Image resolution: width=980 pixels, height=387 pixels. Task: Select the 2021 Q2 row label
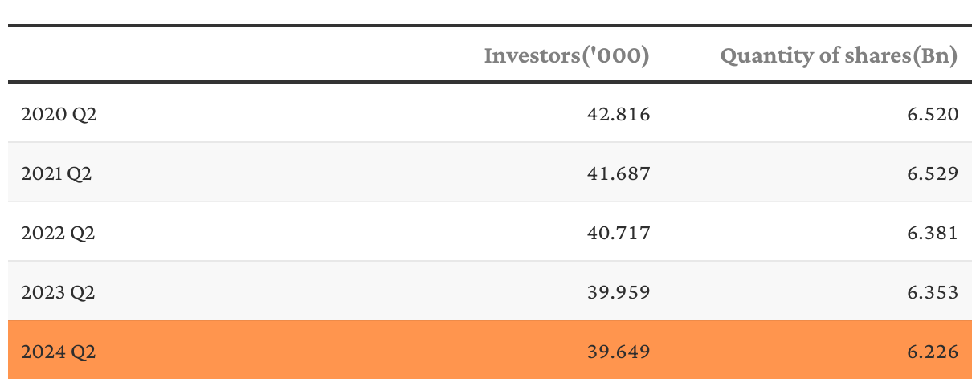pyautogui.click(x=57, y=173)
